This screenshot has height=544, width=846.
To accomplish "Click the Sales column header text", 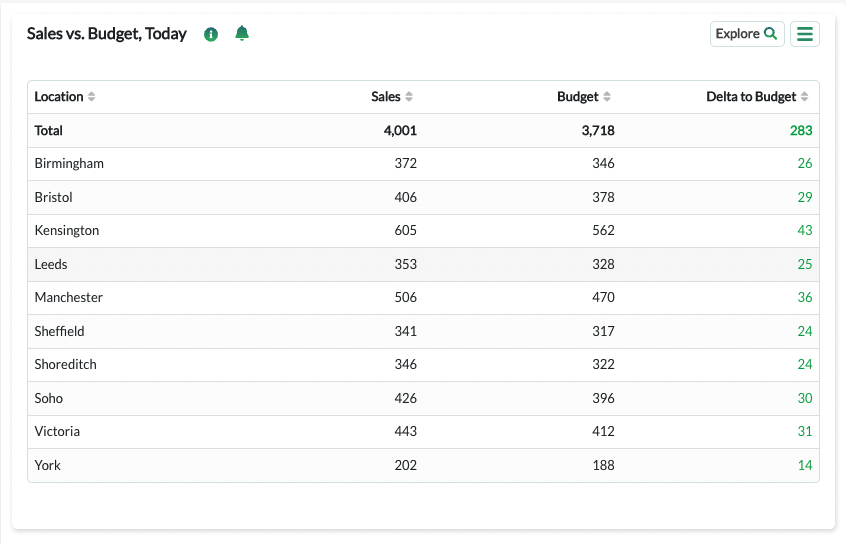I will (386, 97).
